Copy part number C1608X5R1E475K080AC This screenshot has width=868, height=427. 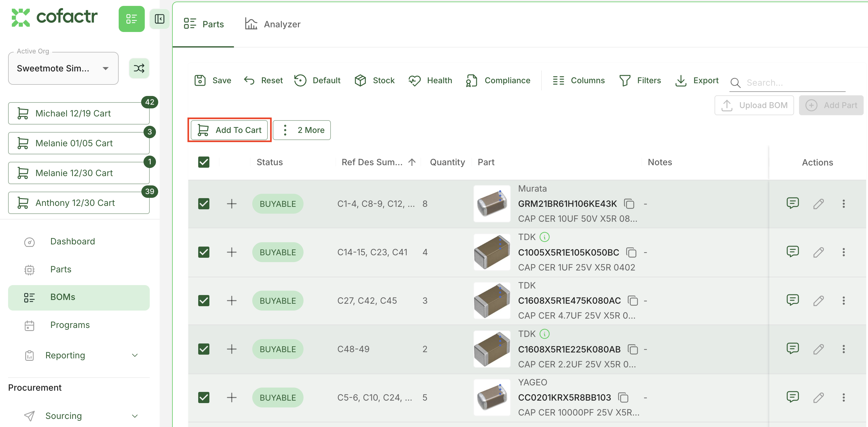(633, 301)
